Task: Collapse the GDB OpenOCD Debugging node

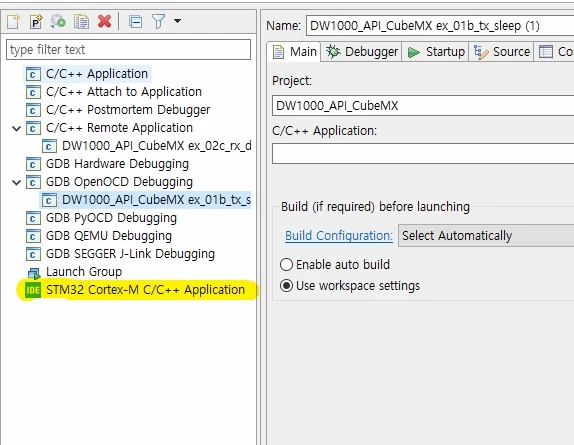Action: click(x=16, y=182)
